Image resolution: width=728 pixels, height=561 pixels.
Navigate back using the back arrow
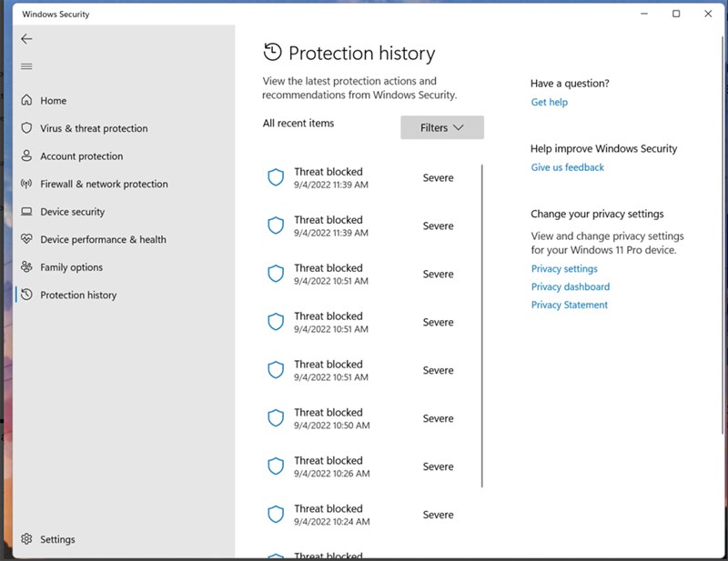point(26,39)
